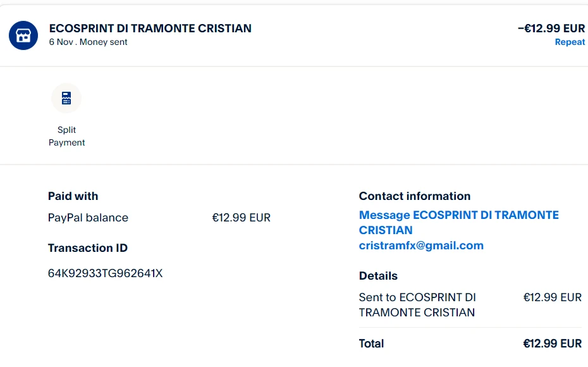Click the PayPal balance €12.99 EUR amount
588x367 pixels.
[x=241, y=218]
